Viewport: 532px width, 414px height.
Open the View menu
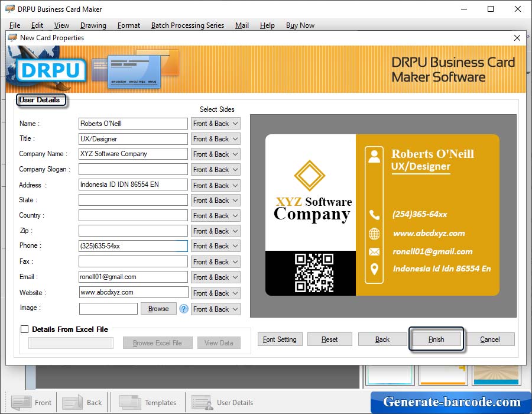tap(61, 25)
